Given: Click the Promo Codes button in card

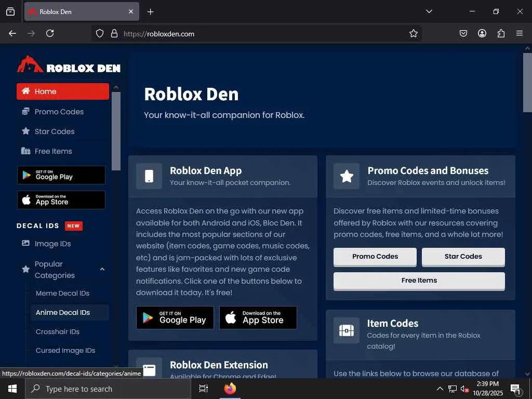Looking at the screenshot, I should tap(375, 257).
